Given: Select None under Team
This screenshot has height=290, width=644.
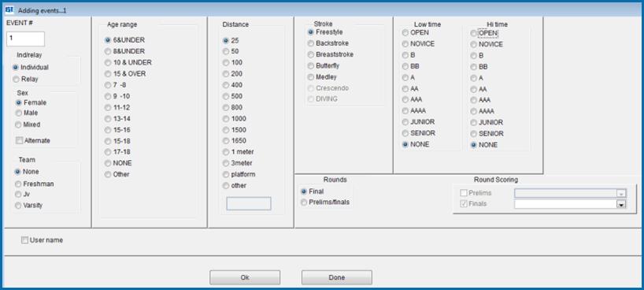Looking at the screenshot, I should click(27, 172).
